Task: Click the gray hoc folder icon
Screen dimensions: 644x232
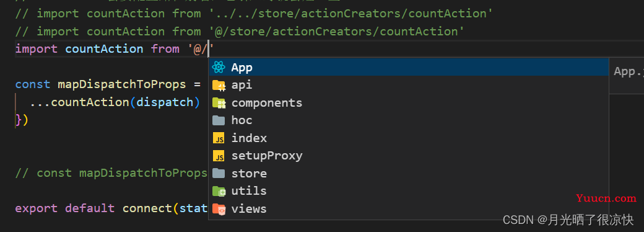Action: click(219, 120)
